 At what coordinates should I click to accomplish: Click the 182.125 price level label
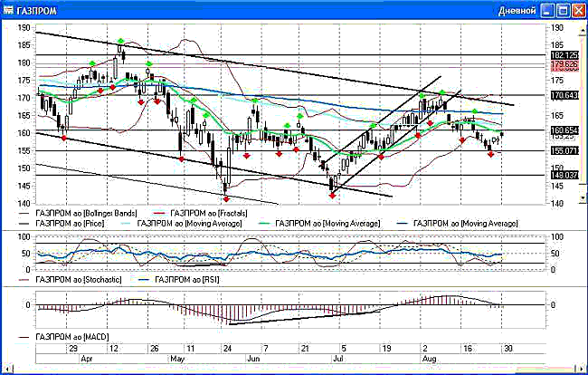click(x=564, y=55)
